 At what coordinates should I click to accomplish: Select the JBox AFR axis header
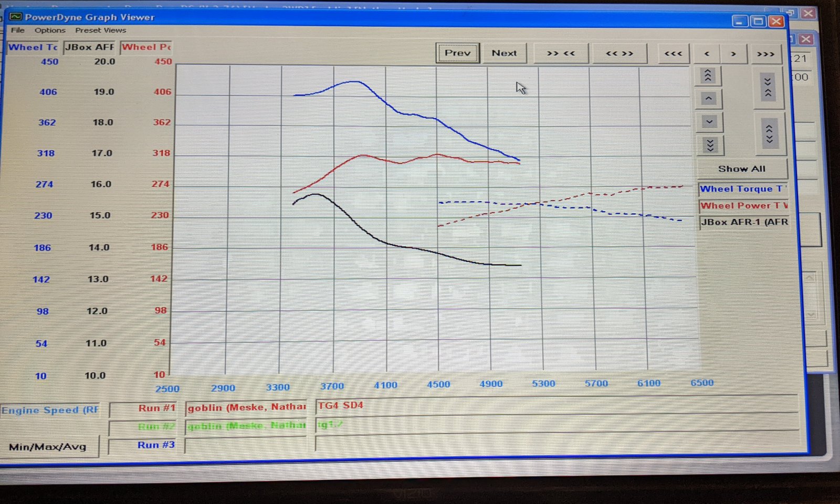click(x=90, y=47)
